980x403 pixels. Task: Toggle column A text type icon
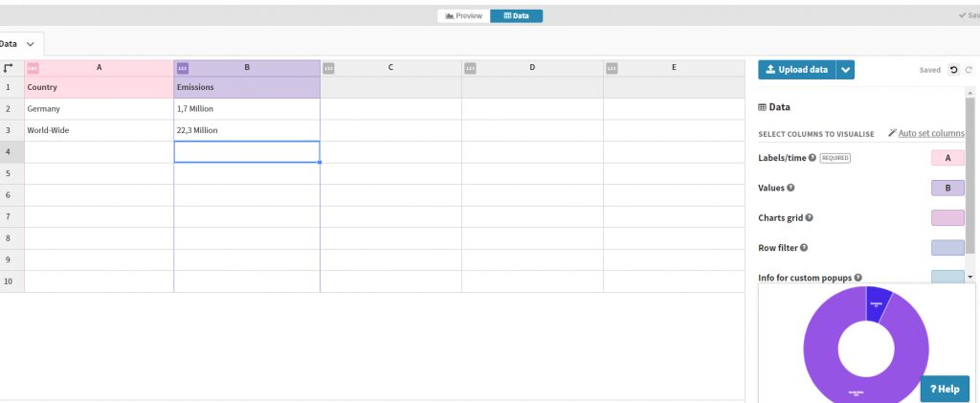coord(33,67)
